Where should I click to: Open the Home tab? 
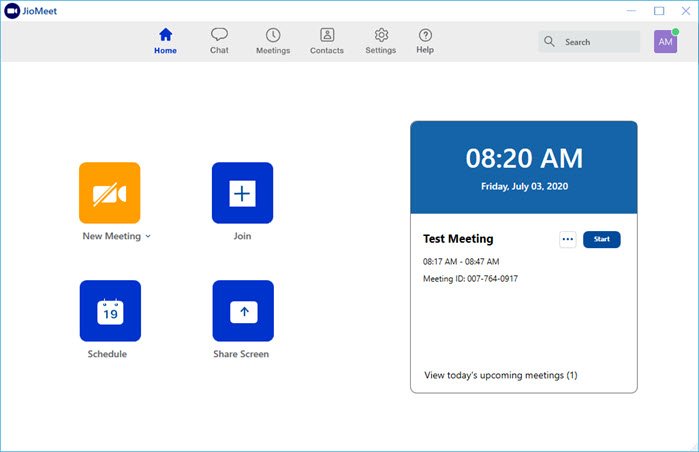point(165,41)
